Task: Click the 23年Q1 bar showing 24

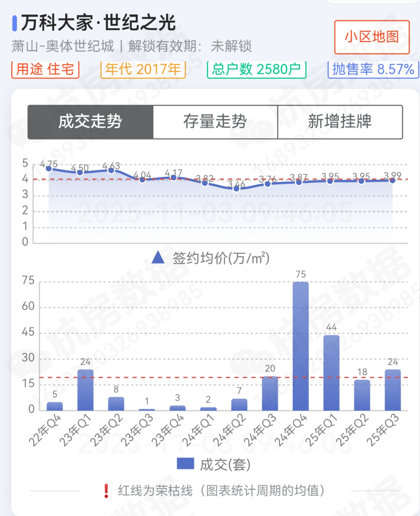Action: pyautogui.click(x=86, y=390)
